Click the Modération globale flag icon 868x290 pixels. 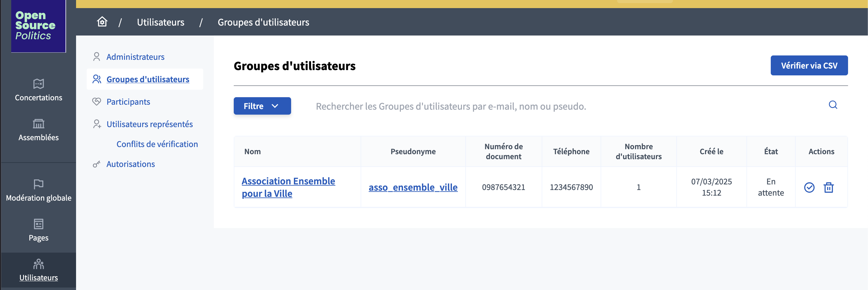click(x=38, y=184)
